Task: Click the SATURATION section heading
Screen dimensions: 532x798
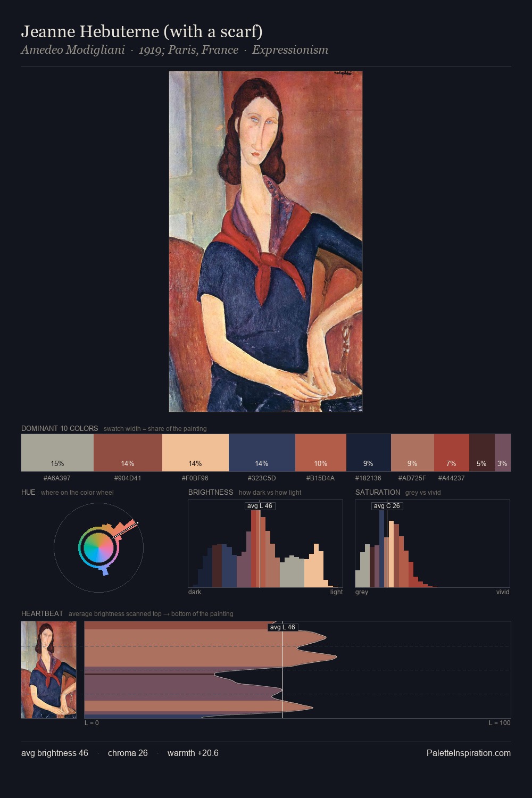Action: pyautogui.click(x=378, y=492)
